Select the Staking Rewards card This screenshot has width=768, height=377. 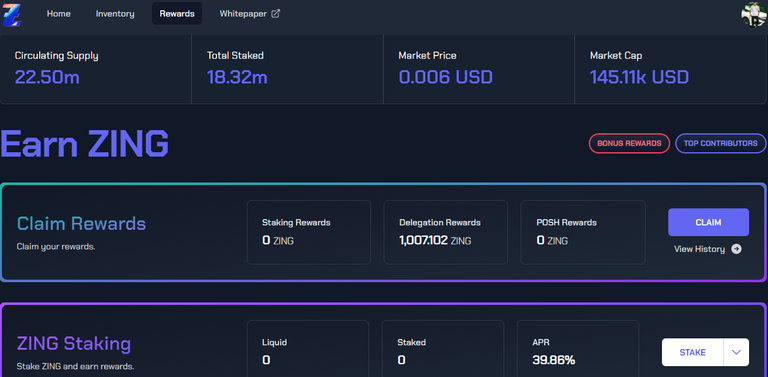(x=309, y=233)
